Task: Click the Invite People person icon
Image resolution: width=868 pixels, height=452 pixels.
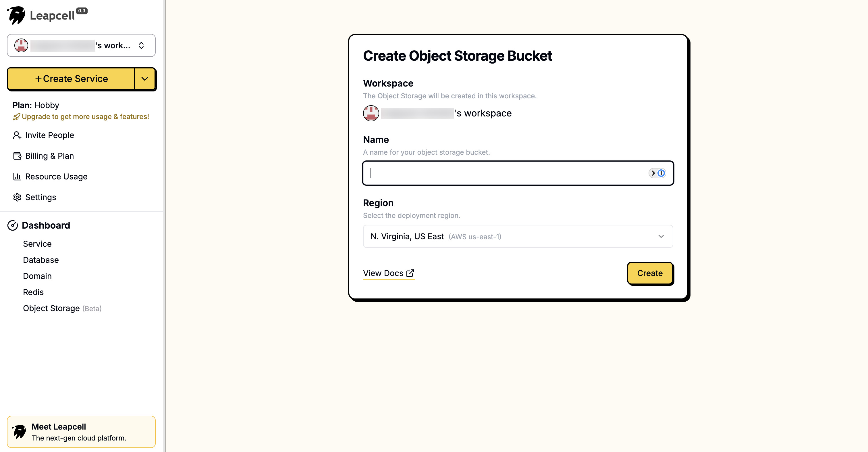Action: pos(17,135)
